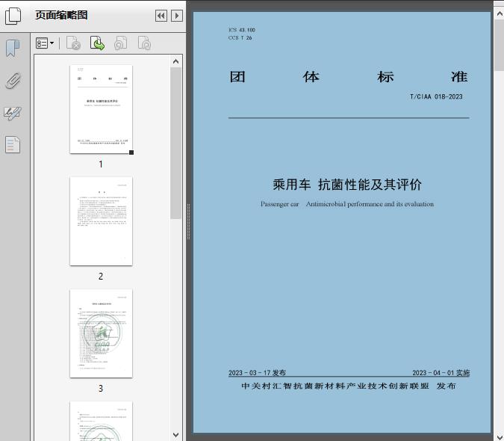504x441 pixels.
Task: Select page 2 thumbnail
Action: 101,221
